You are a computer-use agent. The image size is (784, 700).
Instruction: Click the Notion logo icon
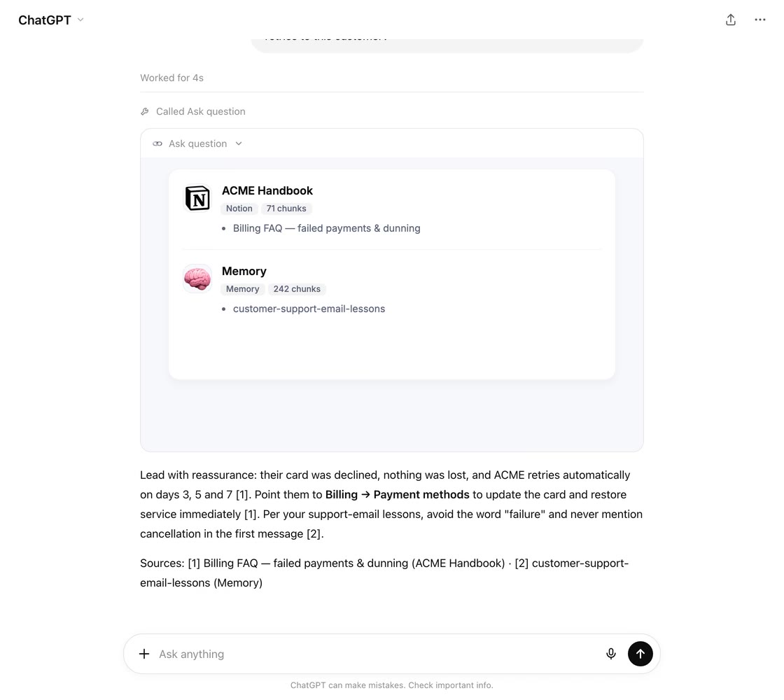tap(197, 198)
